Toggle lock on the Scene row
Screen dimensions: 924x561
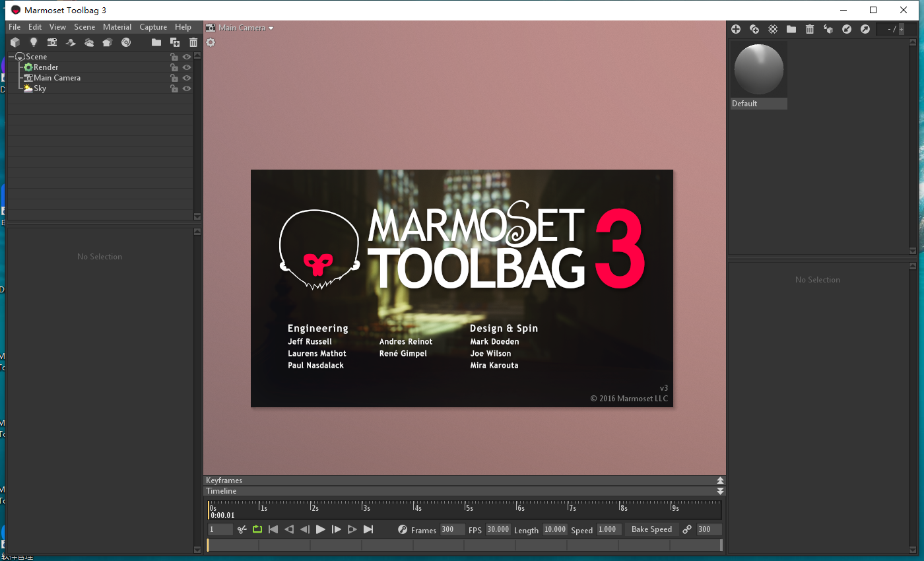[x=174, y=57]
